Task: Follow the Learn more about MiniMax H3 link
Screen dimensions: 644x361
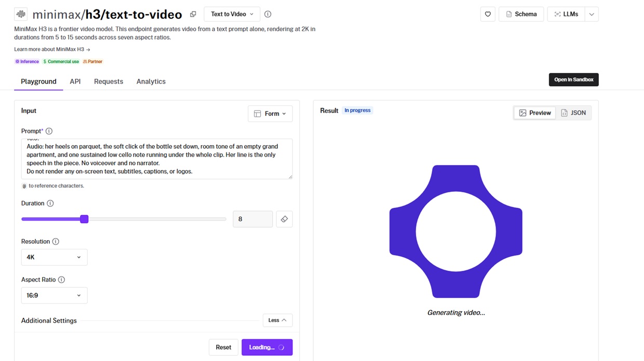Action: (52, 49)
